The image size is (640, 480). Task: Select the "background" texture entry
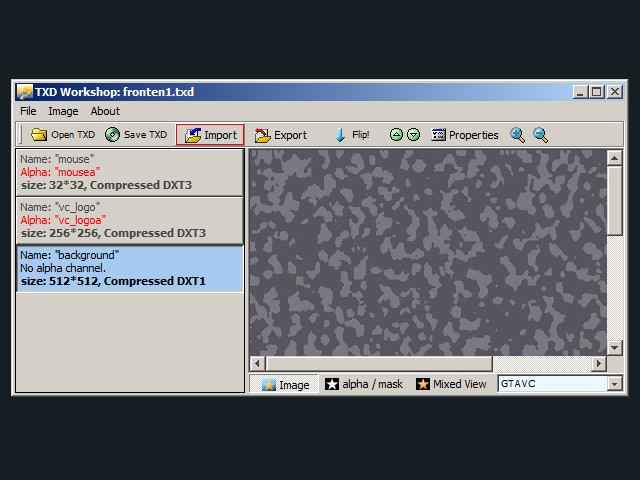coord(130,269)
